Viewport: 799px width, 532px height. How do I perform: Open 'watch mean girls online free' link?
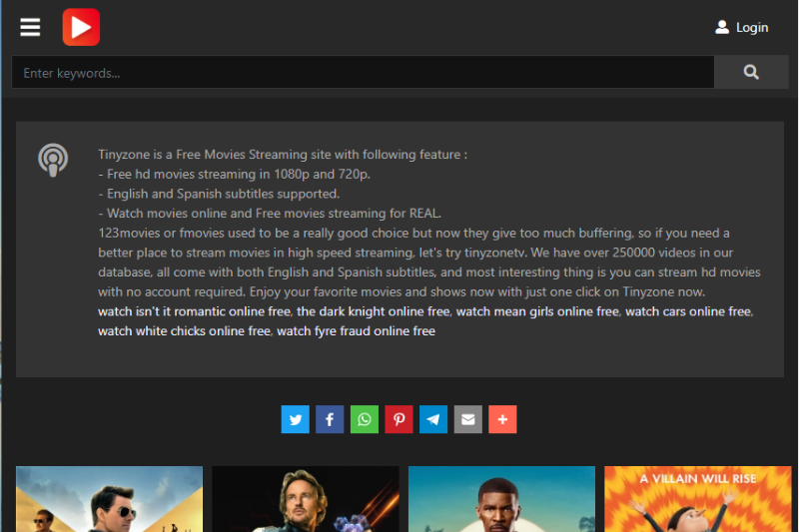tap(537, 311)
